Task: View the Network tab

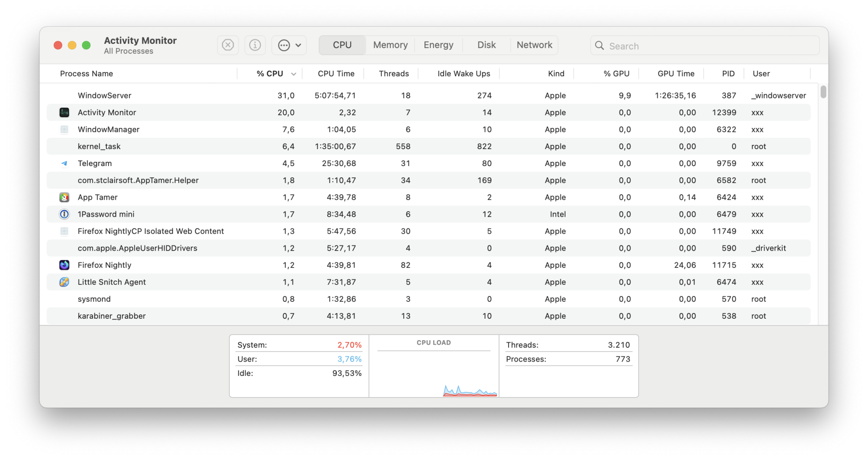Action: pyautogui.click(x=534, y=45)
